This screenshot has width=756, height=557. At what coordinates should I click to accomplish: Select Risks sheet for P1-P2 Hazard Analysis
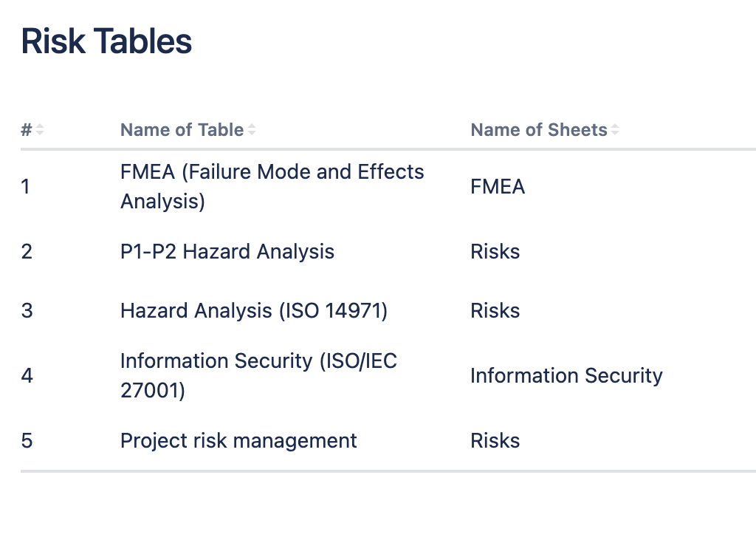495,251
